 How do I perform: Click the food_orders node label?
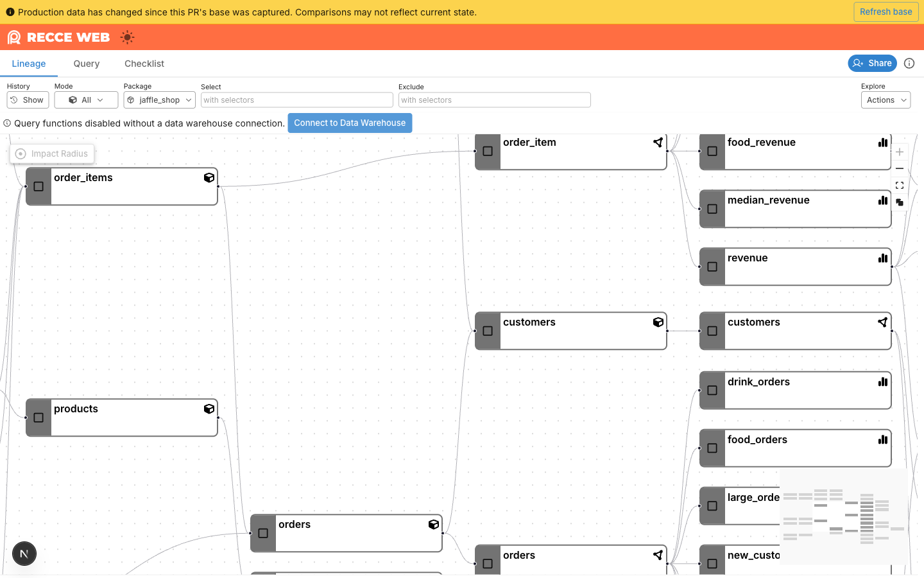[757, 440]
